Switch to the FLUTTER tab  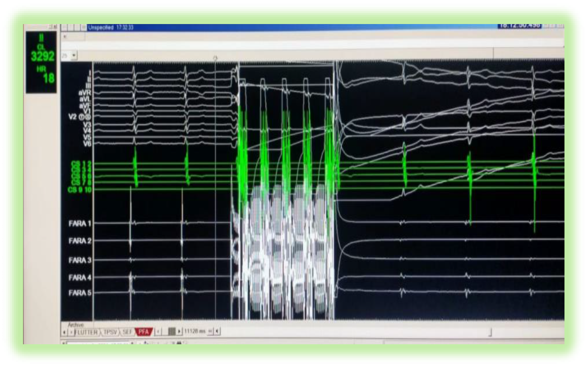[86, 332]
